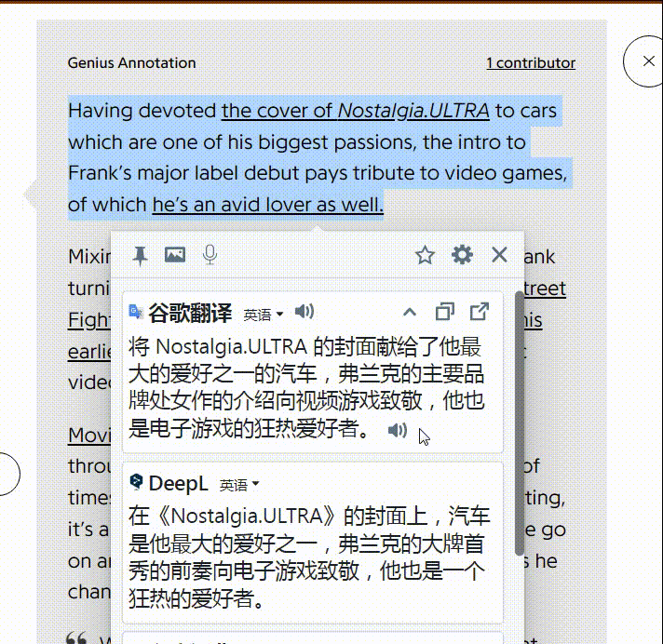Screen dimensions: 663x644
Task: Close the Genius annotation panel
Action: [x=648, y=61]
